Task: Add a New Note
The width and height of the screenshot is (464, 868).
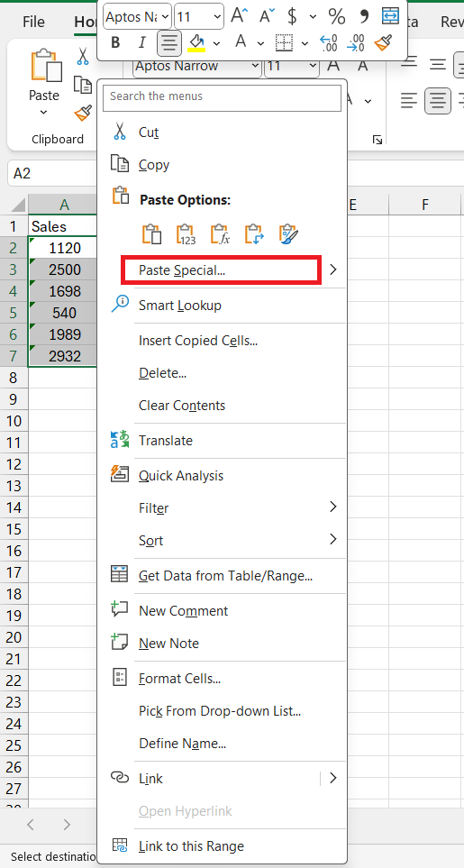Action: click(x=168, y=644)
